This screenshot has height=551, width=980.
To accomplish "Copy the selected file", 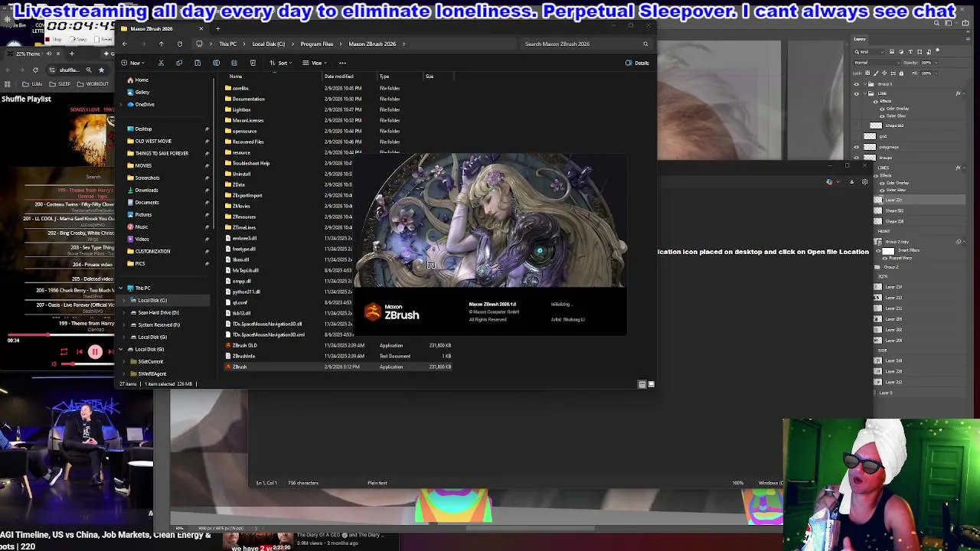I will pyautogui.click(x=179, y=63).
